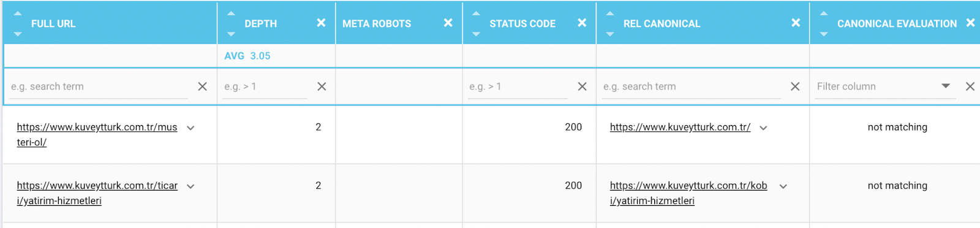Remove the Status Code column
The width and height of the screenshot is (980, 228).
(582, 23)
